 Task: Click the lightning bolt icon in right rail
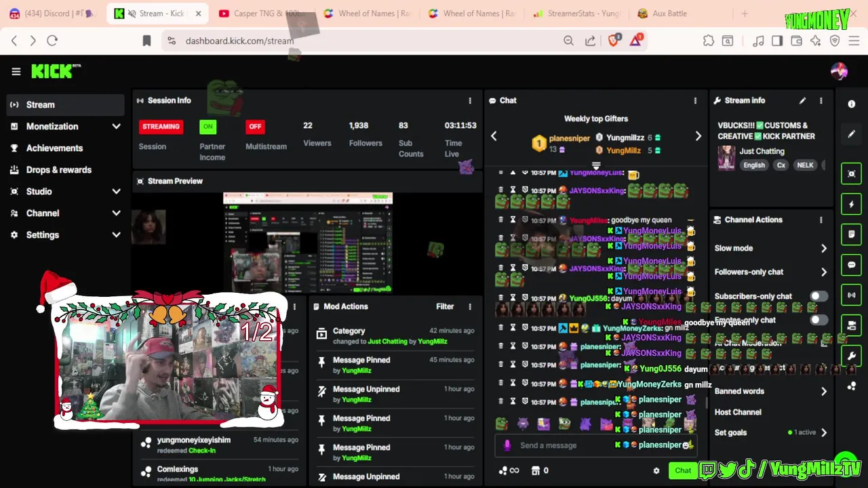pyautogui.click(x=852, y=204)
